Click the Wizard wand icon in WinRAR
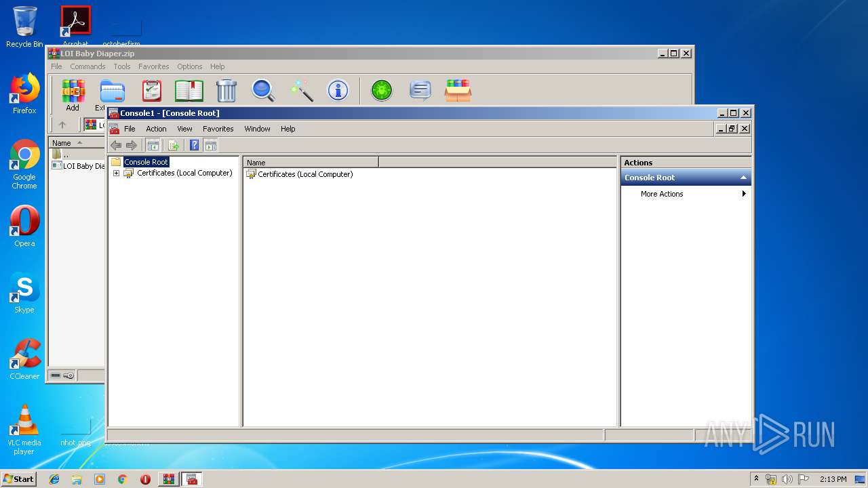The height and width of the screenshot is (488, 868). [x=301, y=90]
